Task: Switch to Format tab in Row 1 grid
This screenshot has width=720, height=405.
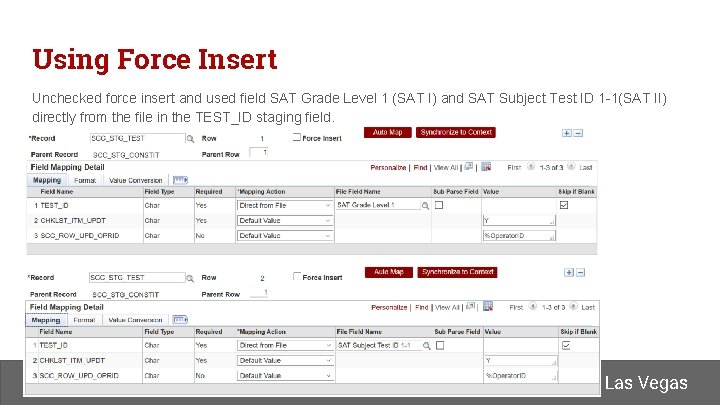Action: 85,180
